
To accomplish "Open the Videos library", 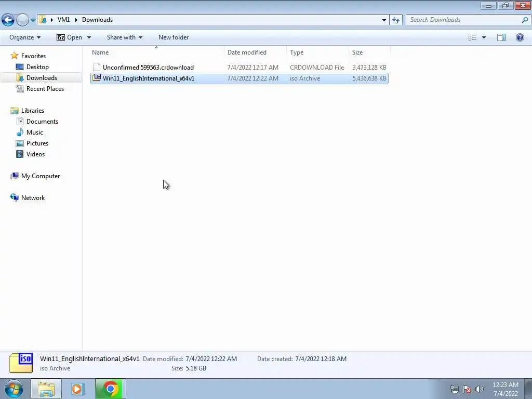I will point(35,154).
